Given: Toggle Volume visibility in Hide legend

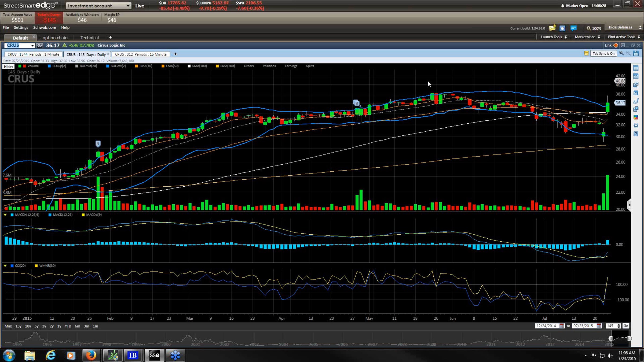Looking at the screenshot, I should [x=33, y=66].
